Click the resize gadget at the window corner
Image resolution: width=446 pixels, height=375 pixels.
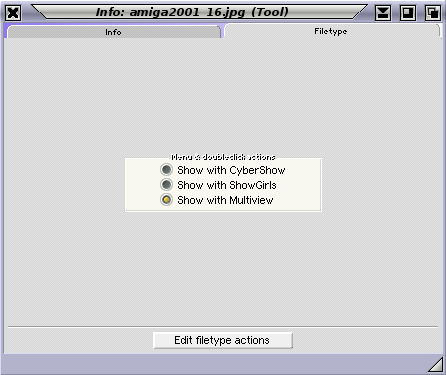(x=436, y=364)
